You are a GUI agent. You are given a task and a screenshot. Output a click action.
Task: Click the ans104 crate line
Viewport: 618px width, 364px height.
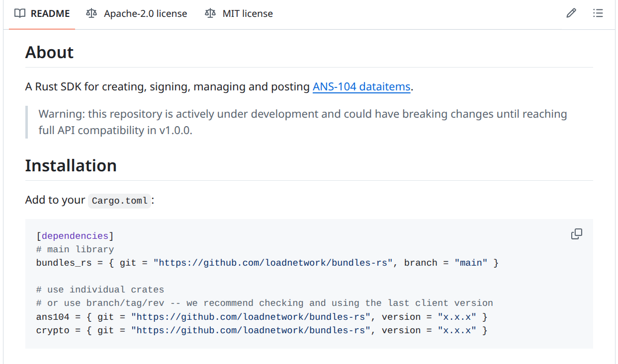click(262, 317)
